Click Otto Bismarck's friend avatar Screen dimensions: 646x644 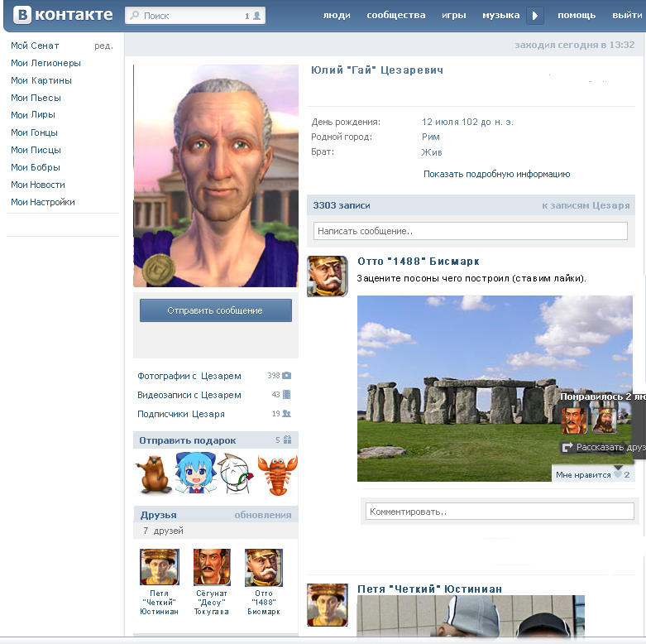pyautogui.click(x=264, y=567)
